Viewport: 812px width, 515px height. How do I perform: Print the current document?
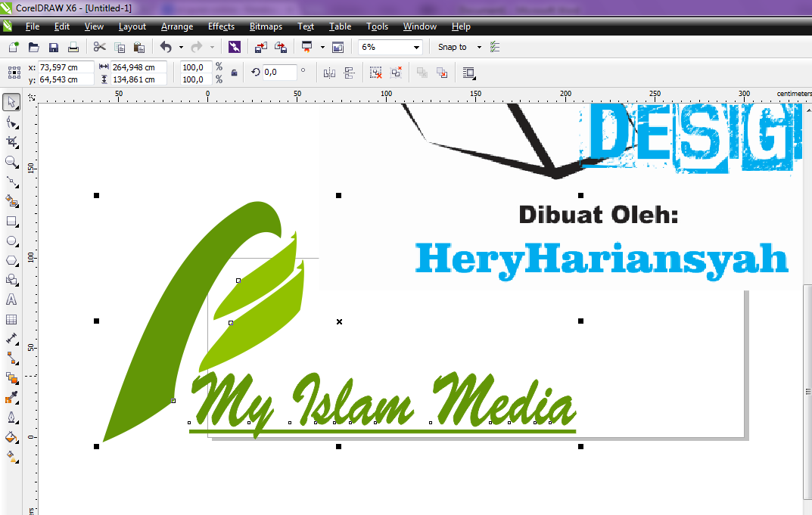(73, 46)
